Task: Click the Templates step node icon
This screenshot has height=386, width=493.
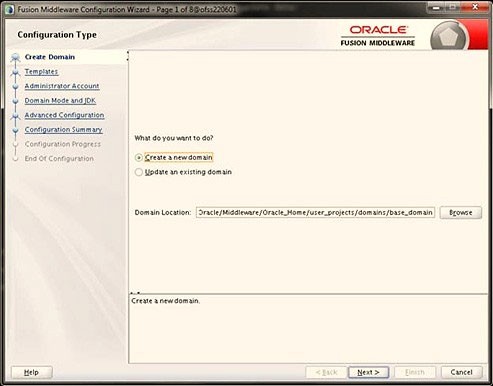Action: [x=15, y=72]
